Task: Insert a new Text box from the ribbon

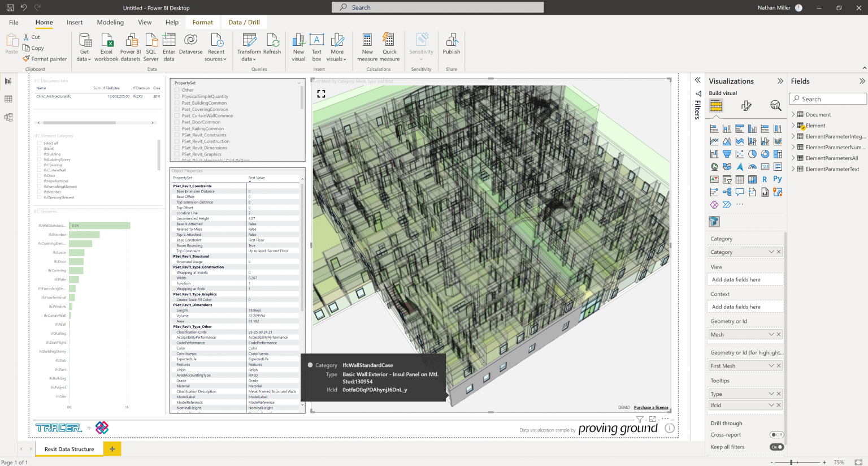Action: click(x=316, y=46)
